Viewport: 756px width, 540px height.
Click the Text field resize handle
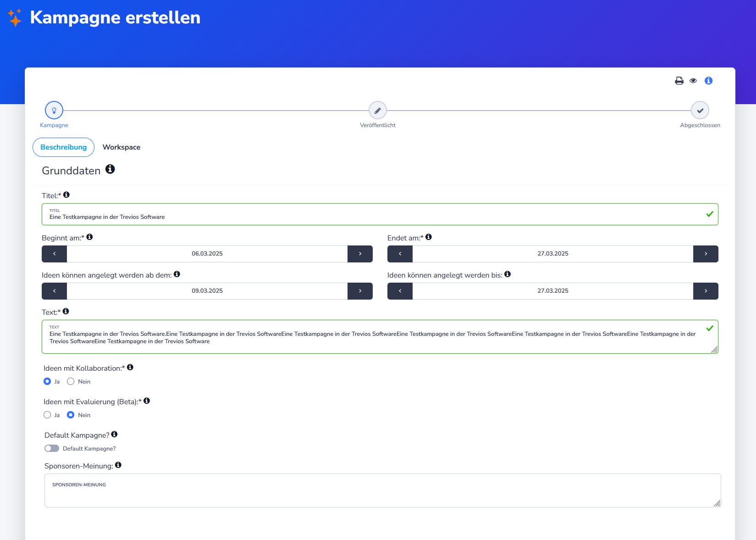coord(714,350)
